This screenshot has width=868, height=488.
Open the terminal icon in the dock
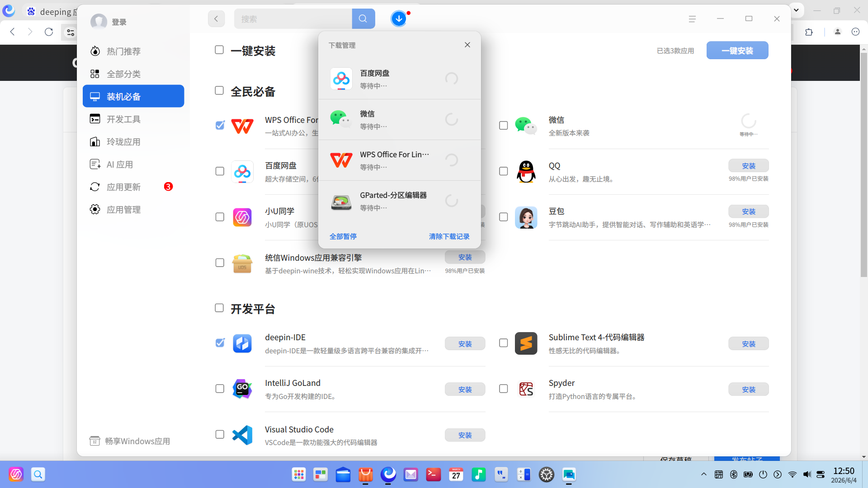click(433, 474)
